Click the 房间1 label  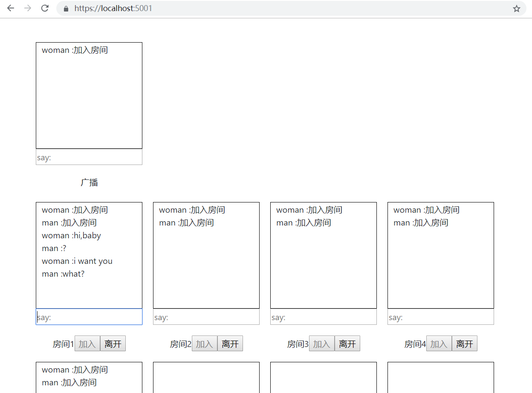tap(64, 344)
